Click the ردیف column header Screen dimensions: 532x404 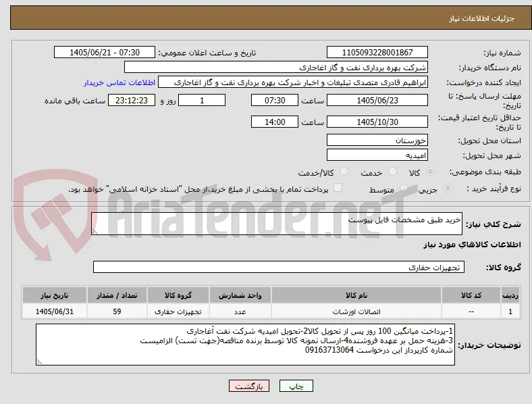coord(510,295)
